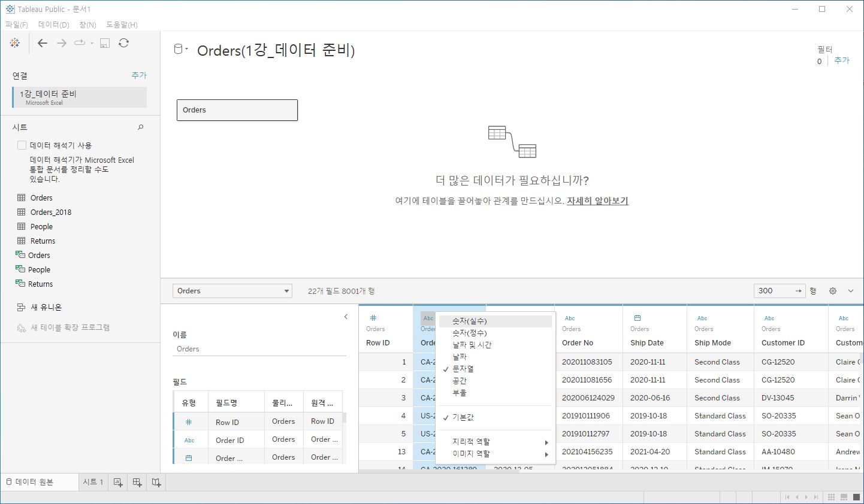Select the People sheet table with grid icon

(41, 226)
